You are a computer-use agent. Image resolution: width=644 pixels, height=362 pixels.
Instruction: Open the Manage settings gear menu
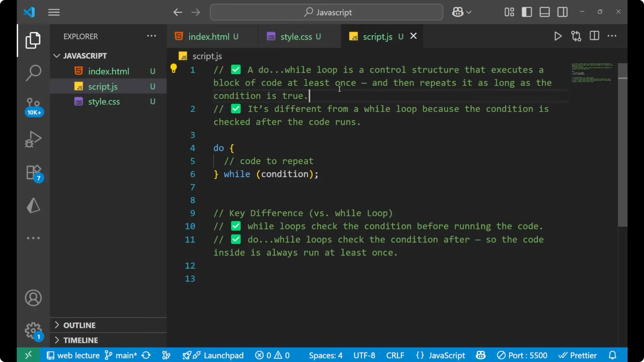pyautogui.click(x=33, y=331)
